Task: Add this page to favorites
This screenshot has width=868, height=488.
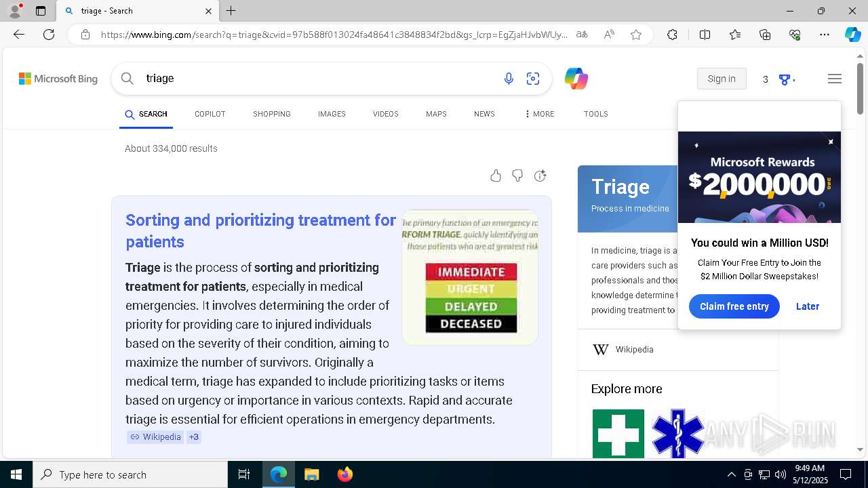Action: [x=636, y=35]
